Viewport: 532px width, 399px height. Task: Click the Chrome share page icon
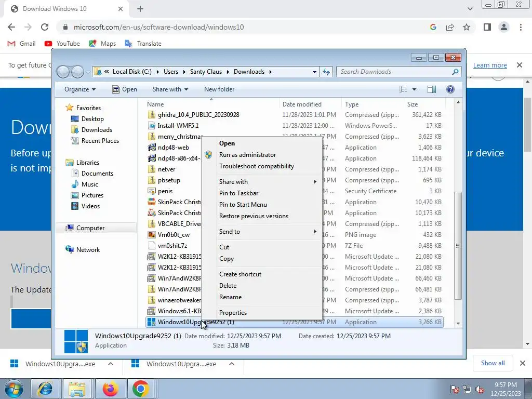point(450,27)
